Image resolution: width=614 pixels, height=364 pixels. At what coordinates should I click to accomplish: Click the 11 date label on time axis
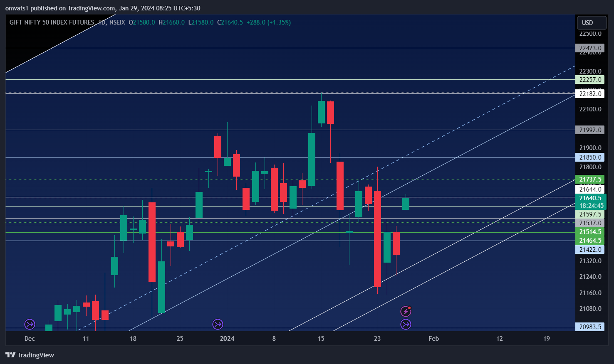[x=86, y=339]
